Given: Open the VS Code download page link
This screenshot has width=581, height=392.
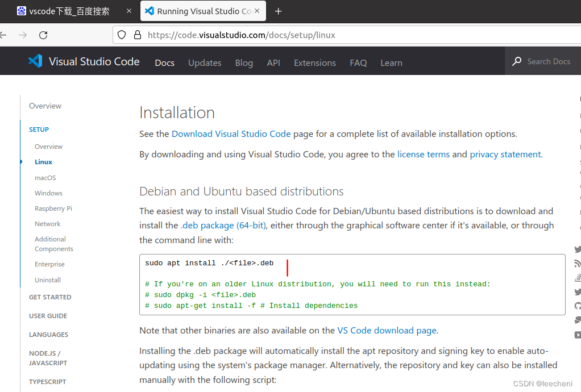Looking at the screenshot, I should [x=386, y=330].
